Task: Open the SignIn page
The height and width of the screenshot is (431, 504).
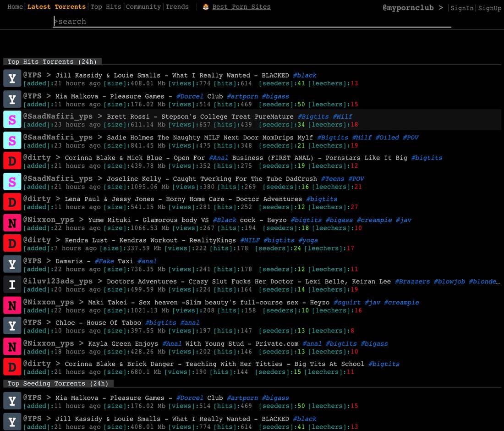Action: (x=462, y=8)
